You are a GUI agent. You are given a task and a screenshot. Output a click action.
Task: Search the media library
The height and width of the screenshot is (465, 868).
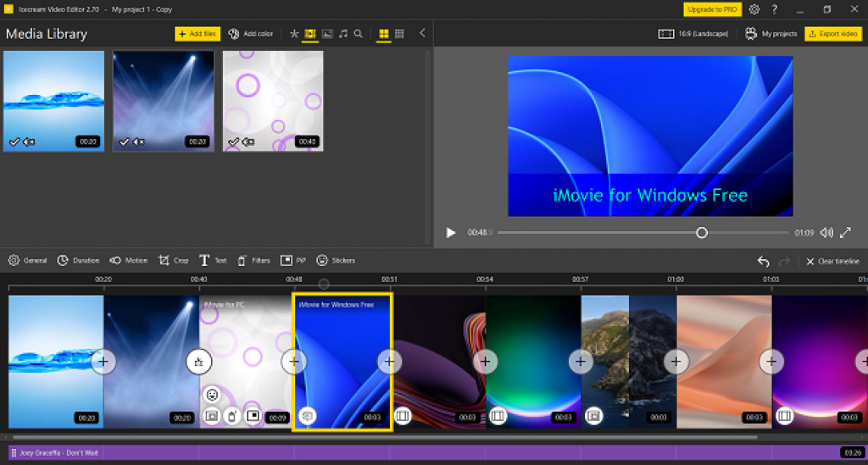[x=359, y=34]
